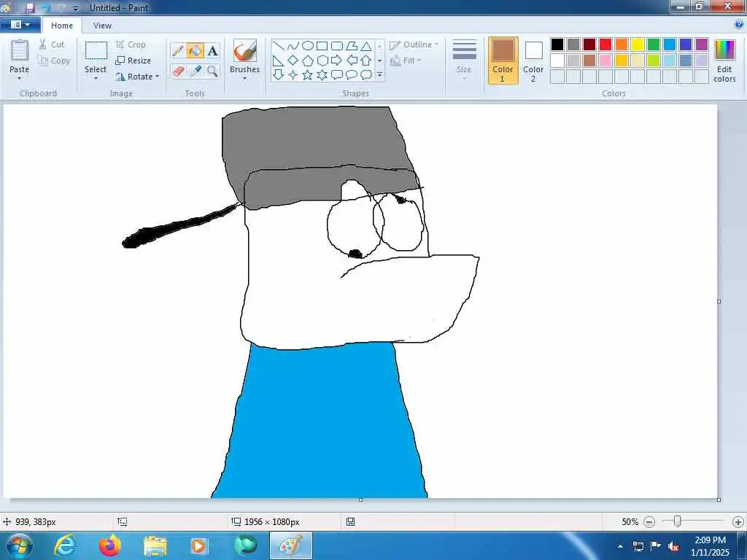Open the Paste dropdown arrow

pyautogui.click(x=20, y=79)
